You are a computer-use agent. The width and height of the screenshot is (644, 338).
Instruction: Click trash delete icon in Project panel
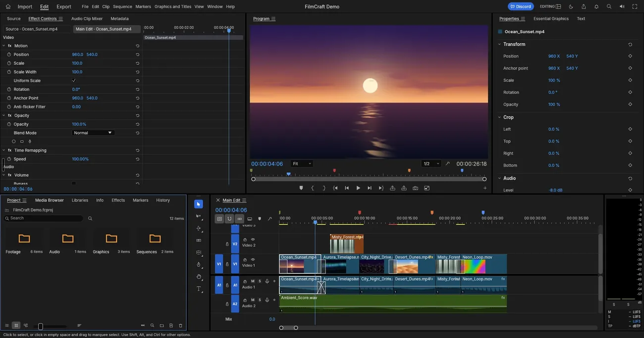pyautogui.click(x=180, y=326)
